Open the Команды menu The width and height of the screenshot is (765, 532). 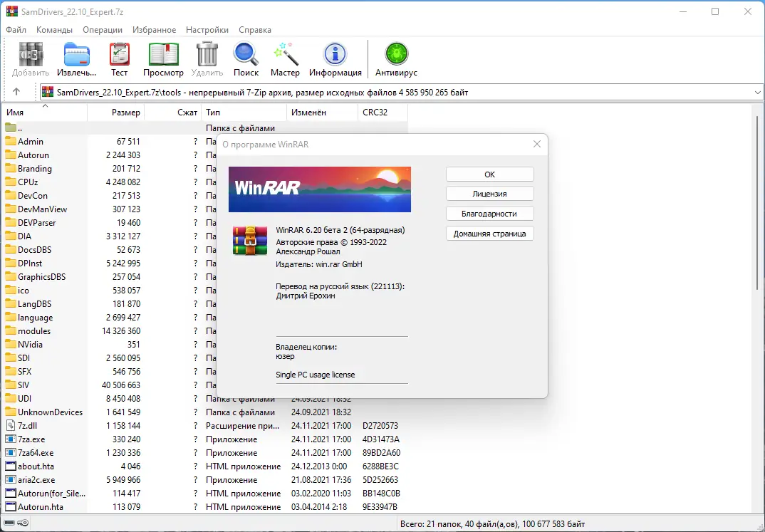(54, 30)
